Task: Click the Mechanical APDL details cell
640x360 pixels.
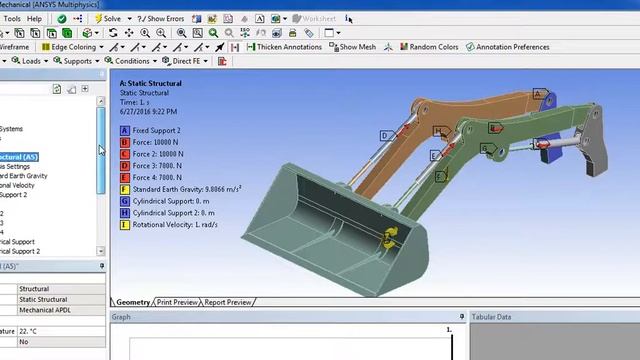Action: tap(61, 310)
